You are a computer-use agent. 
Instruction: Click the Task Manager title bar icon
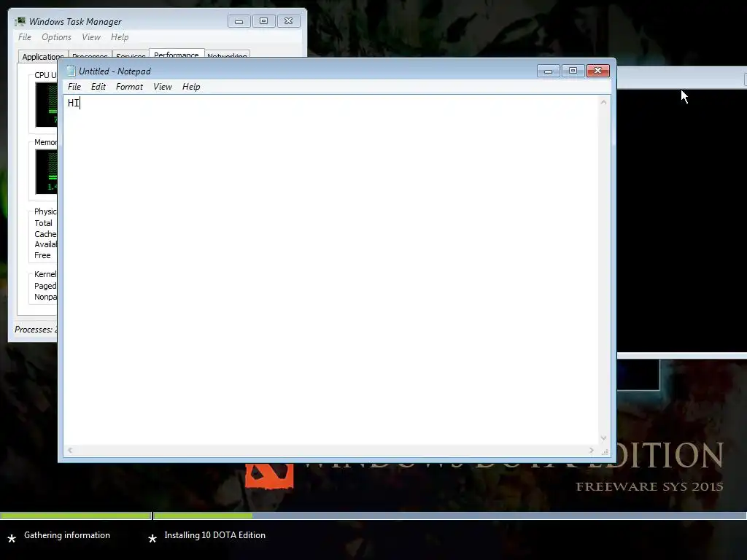[20, 21]
